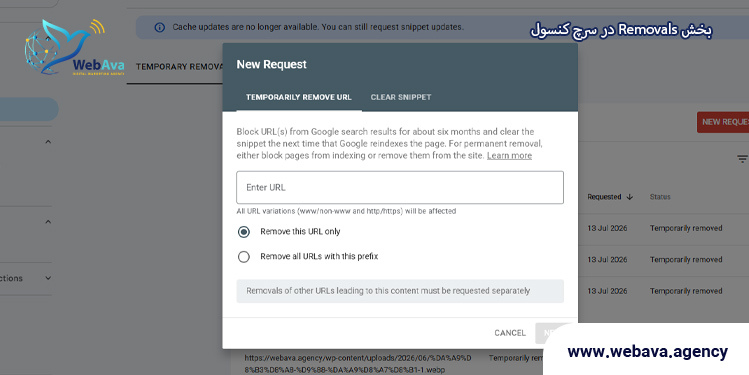
Task: Click the Status column header
Action: [660, 197]
